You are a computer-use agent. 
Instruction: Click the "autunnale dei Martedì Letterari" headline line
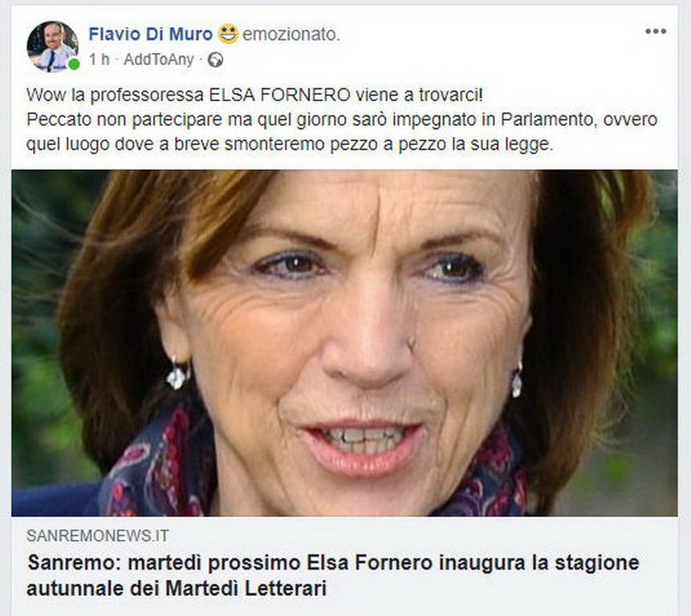tap(177, 589)
